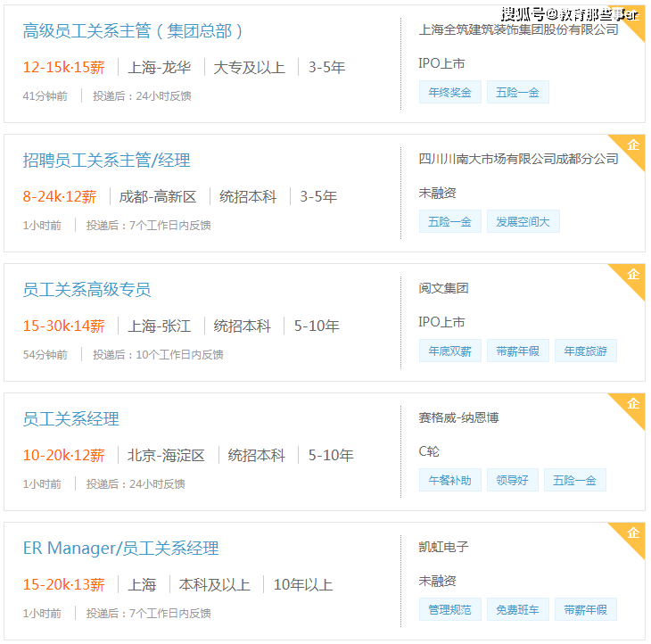This screenshot has height=644, width=651.
Task: Click the 企 badge on 四川川南大市场 listing
Action: tap(632, 145)
